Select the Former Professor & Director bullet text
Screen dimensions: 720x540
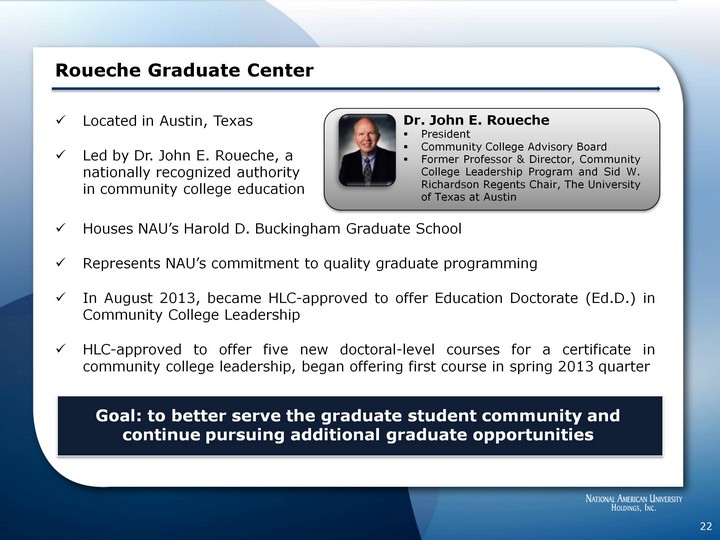pos(530,178)
